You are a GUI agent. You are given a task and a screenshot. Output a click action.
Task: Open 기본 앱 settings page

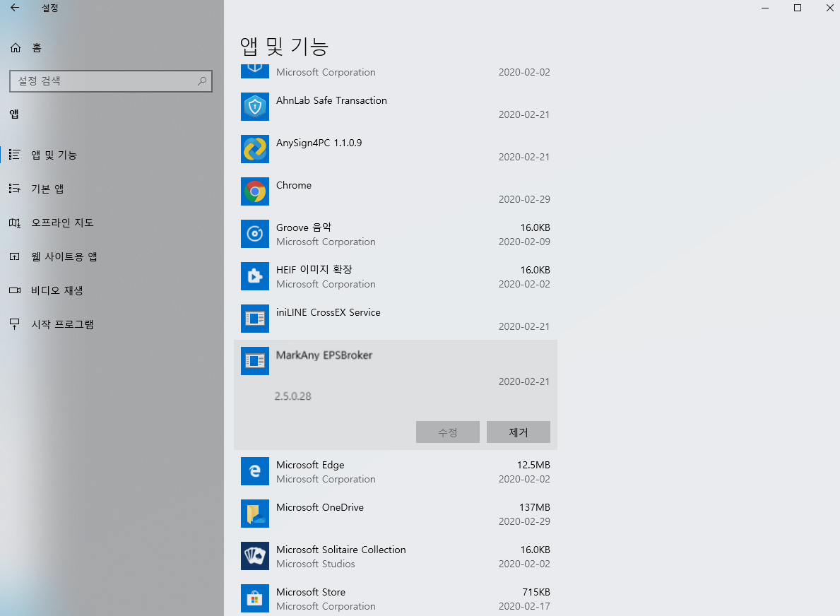tap(112, 189)
